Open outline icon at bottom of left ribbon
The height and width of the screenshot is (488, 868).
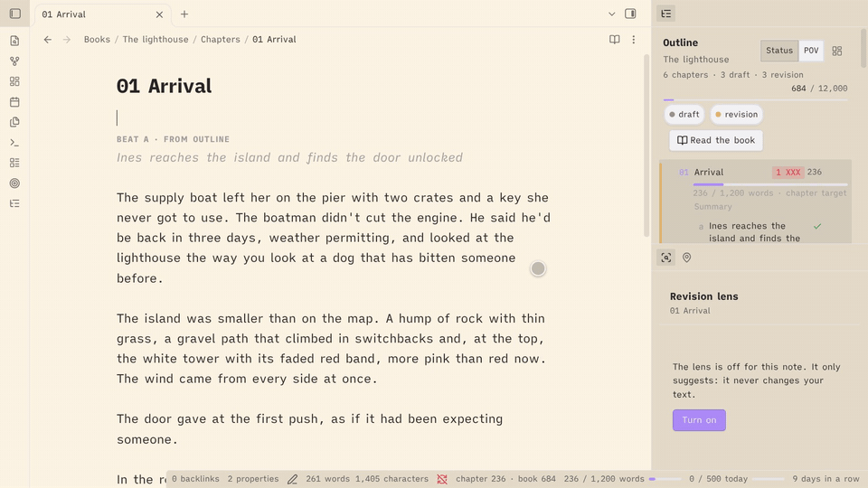pyautogui.click(x=15, y=203)
